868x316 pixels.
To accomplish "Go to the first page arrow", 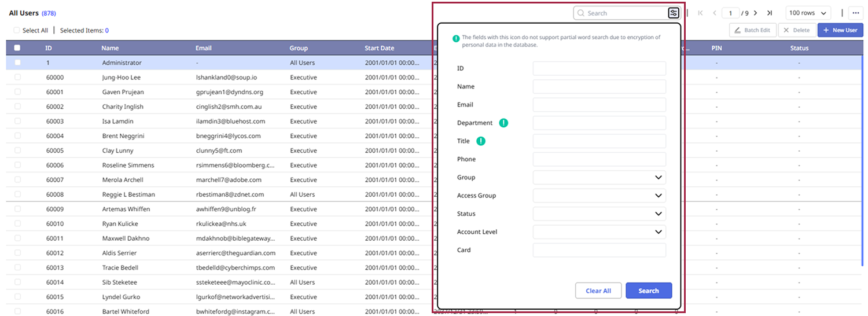I will click(701, 13).
